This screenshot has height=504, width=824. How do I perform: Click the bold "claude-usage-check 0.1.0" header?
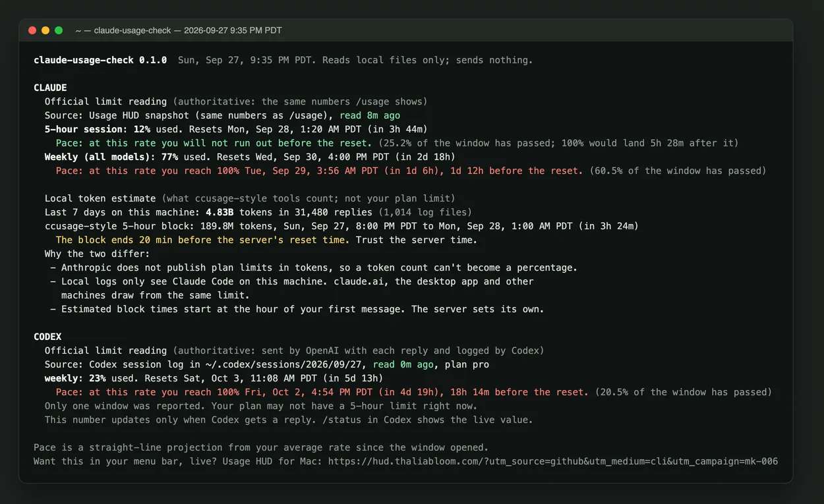(x=100, y=60)
